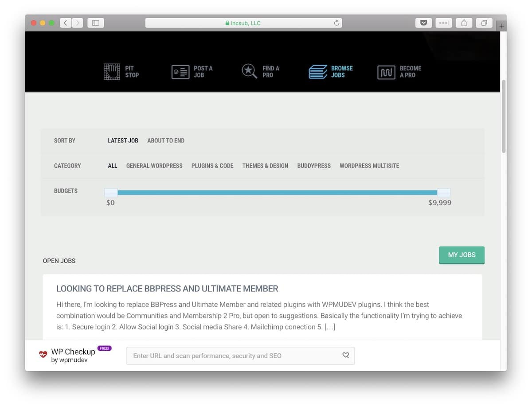Show all tabs overview icon
532x407 pixels.
484,23
